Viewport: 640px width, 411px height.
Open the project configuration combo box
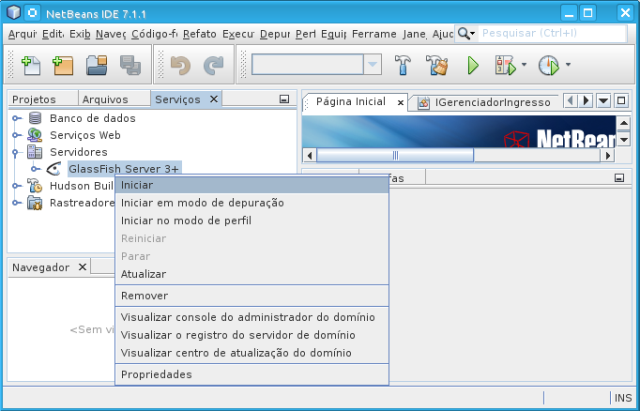coord(316,65)
